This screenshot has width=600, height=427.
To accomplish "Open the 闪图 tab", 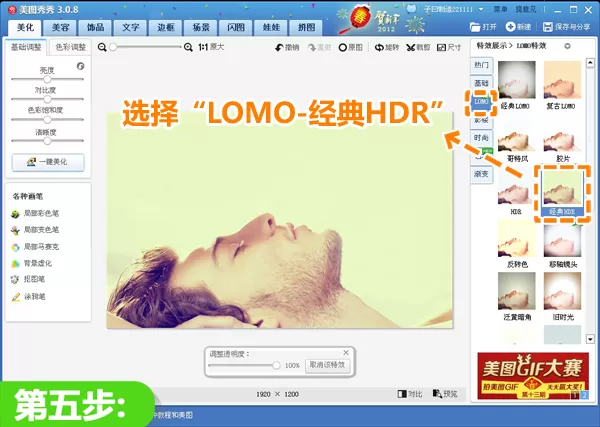I will pyautogui.click(x=236, y=28).
